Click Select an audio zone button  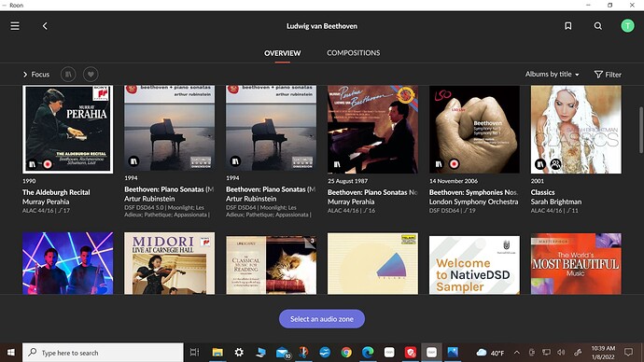[x=322, y=319]
